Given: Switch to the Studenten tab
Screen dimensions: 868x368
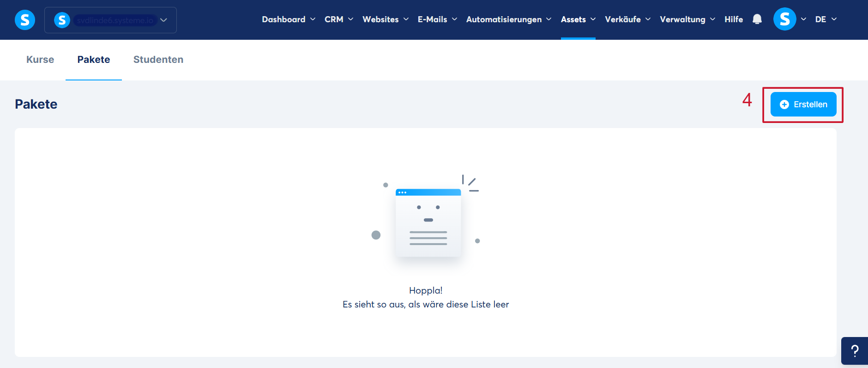Looking at the screenshot, I should click(158, 60).
